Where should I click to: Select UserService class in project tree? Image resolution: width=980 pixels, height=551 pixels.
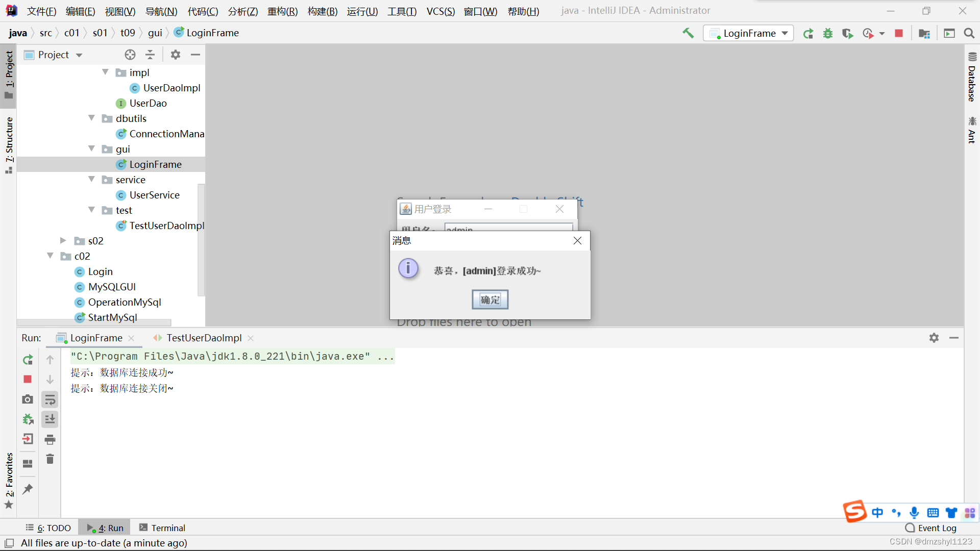pyautogui.click(x=154, y=195)
